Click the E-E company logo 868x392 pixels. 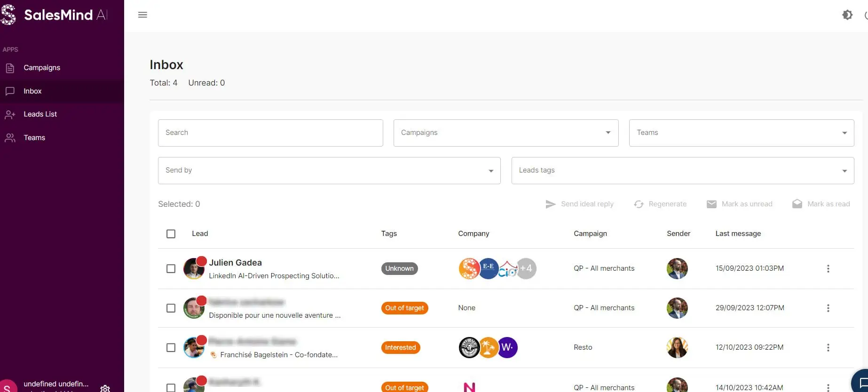488,269
